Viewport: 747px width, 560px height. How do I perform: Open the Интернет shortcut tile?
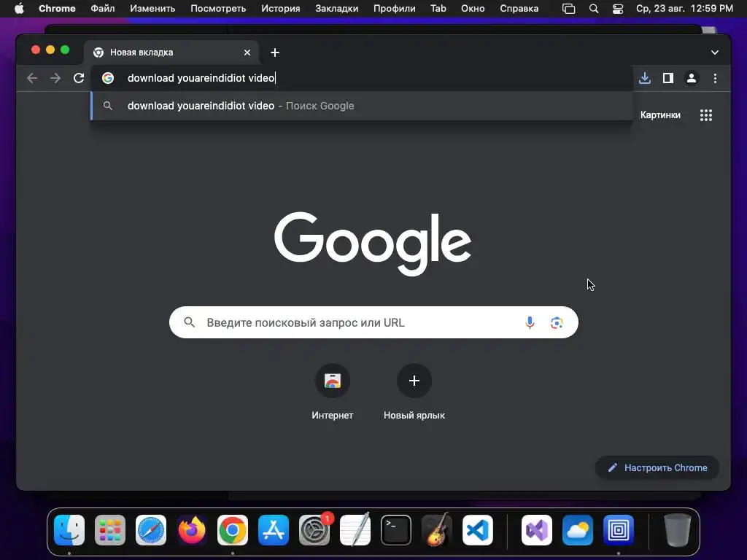(x=333, y=392)
